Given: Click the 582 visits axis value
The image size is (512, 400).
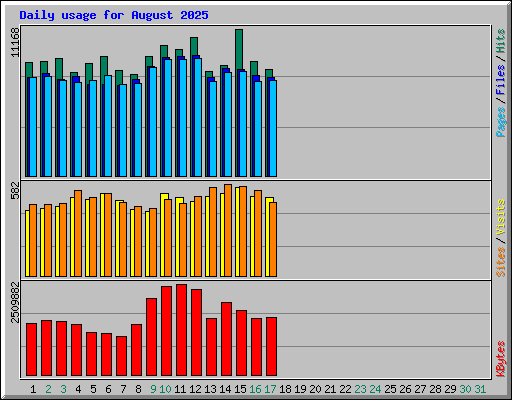Looking at the screenshot, I should pyautogui.click(x=15, y=190).
